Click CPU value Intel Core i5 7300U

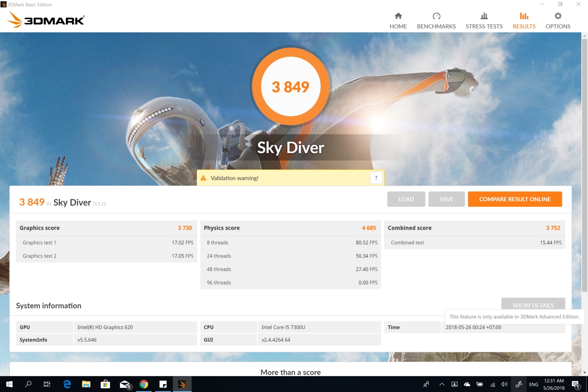[x=283, y=327]
